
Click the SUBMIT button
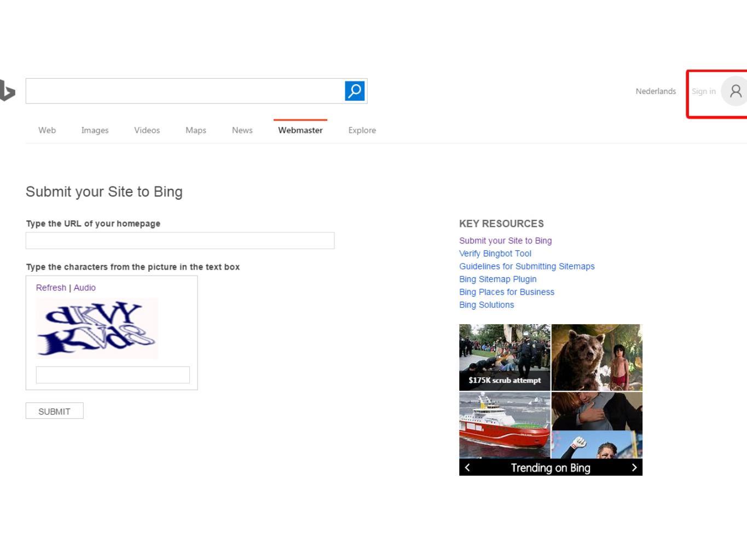[x=55, y=411]
